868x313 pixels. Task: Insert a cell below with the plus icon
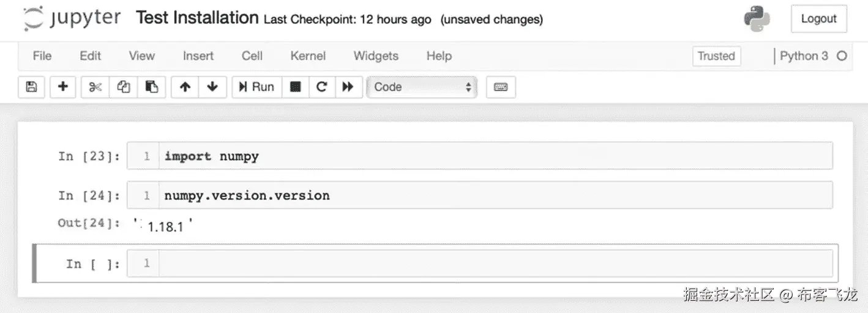[x=62, y=87]
